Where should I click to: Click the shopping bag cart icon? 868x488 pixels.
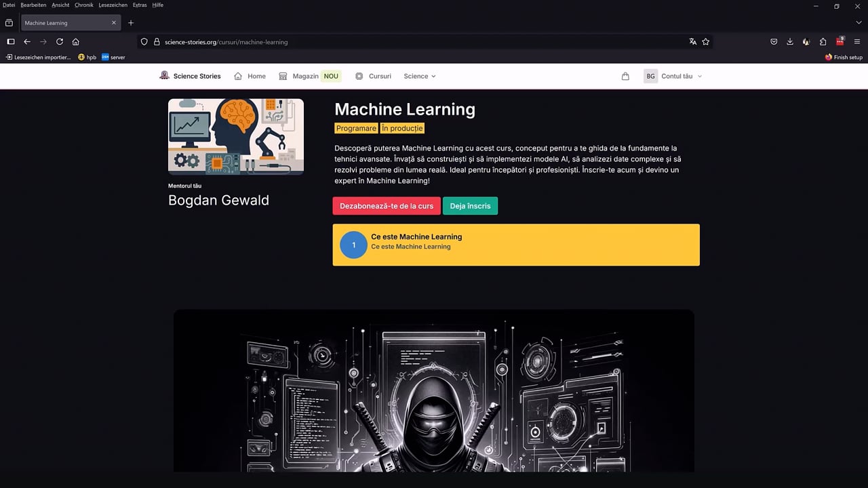click(625, 77)
